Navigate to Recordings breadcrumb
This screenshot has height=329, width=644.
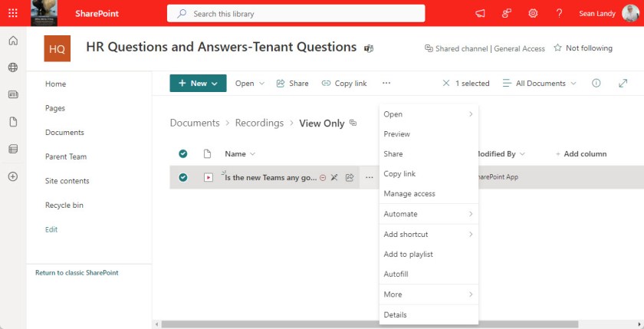coord(259,123)
